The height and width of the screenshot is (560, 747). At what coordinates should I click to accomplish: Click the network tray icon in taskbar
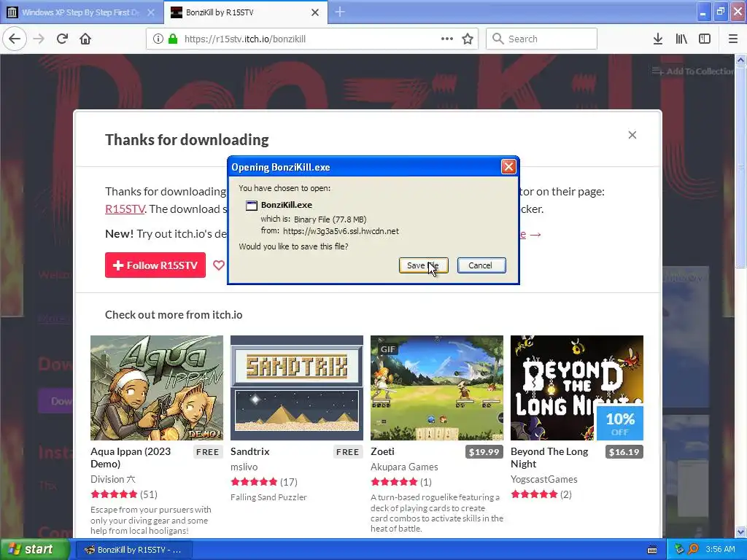pyautogui.click(x=679, y=550)
